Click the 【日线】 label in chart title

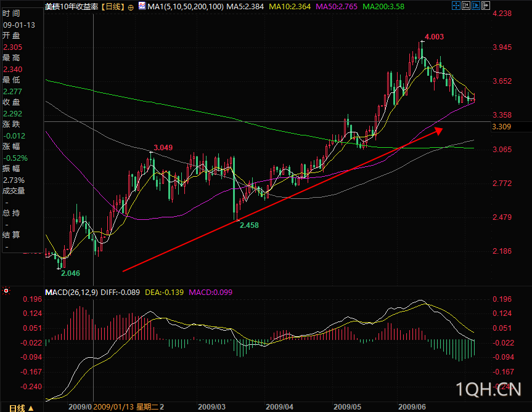tap(113, 7)
